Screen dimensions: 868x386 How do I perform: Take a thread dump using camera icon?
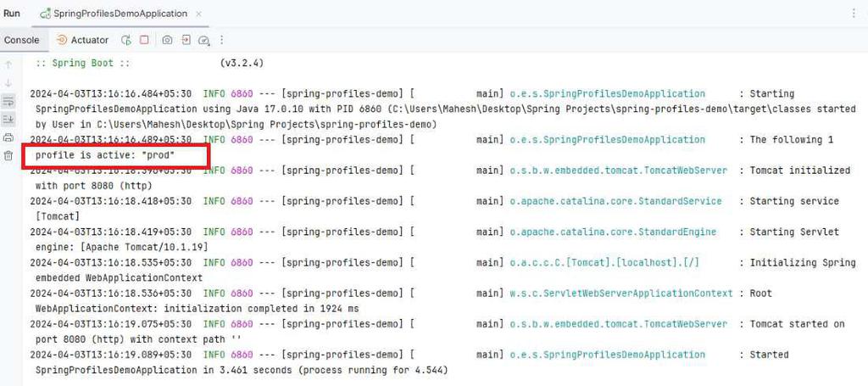click(167, 40)
